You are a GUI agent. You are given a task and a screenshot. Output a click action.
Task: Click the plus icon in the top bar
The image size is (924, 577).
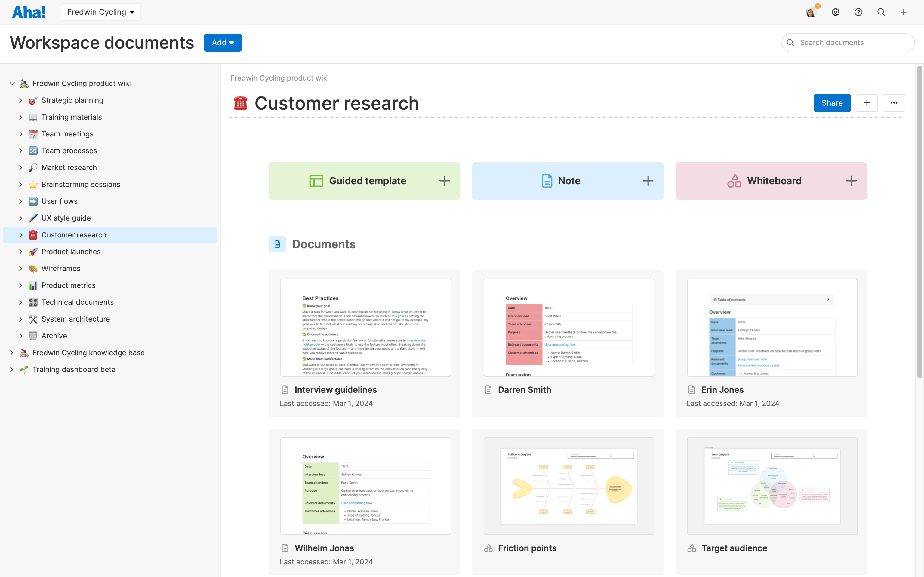(x=904, y=12)
